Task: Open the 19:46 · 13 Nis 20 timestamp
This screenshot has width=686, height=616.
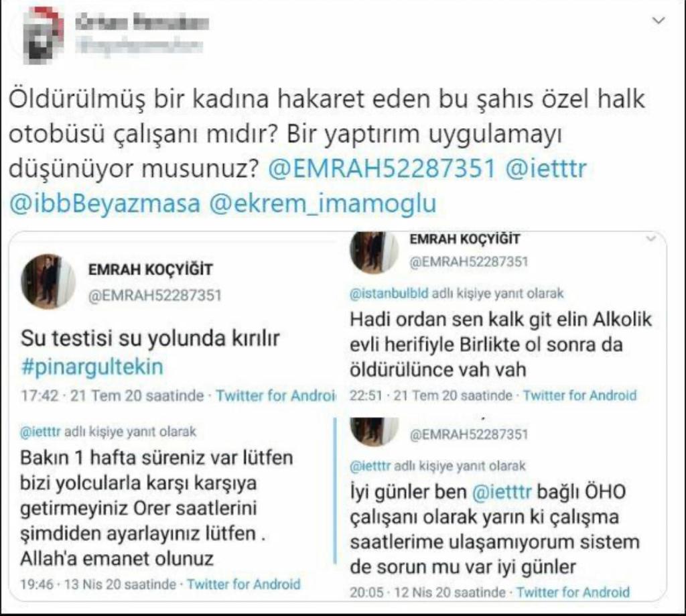Action: [98, 584]
